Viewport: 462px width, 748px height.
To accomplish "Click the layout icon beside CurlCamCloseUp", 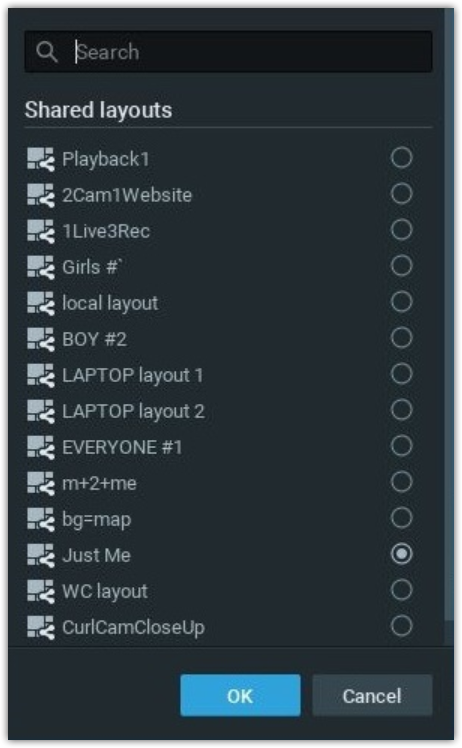I will [41, 627].
